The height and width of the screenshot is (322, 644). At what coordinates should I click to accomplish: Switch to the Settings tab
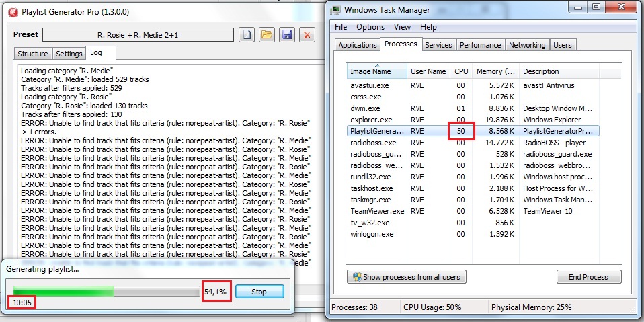(x=69, y=54)
